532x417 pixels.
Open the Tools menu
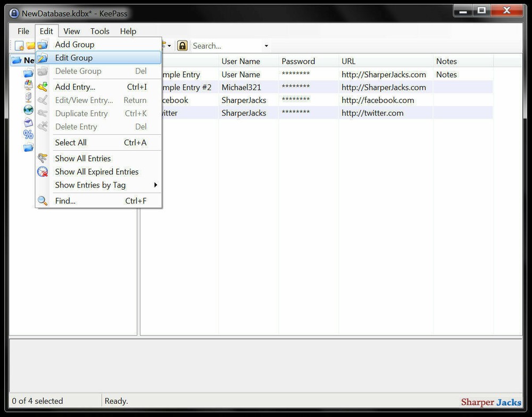pos(99,31)
